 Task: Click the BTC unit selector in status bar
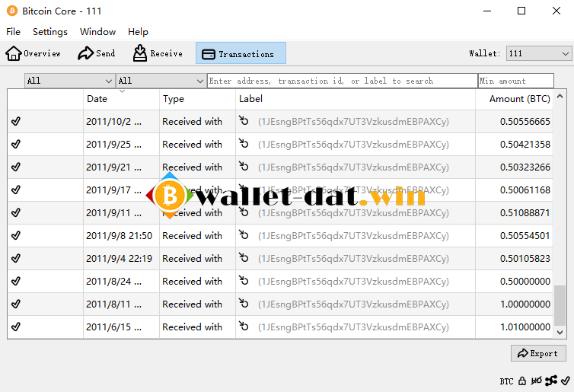click(x=506, y=381)
